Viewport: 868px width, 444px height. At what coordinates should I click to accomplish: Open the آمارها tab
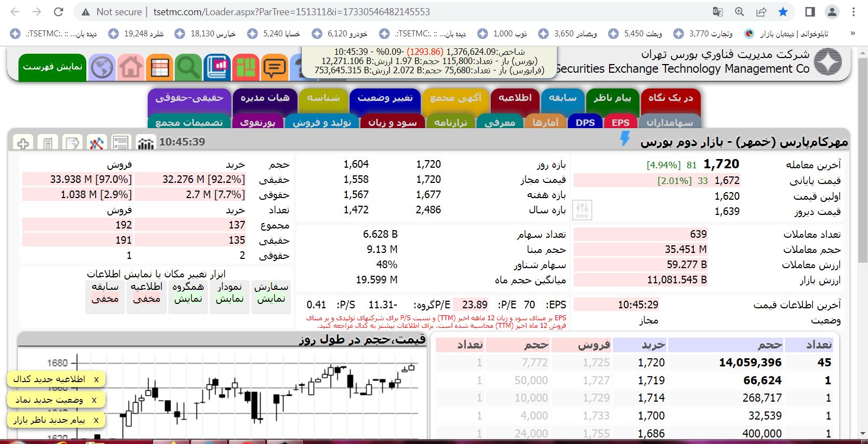tap(546, 122)
